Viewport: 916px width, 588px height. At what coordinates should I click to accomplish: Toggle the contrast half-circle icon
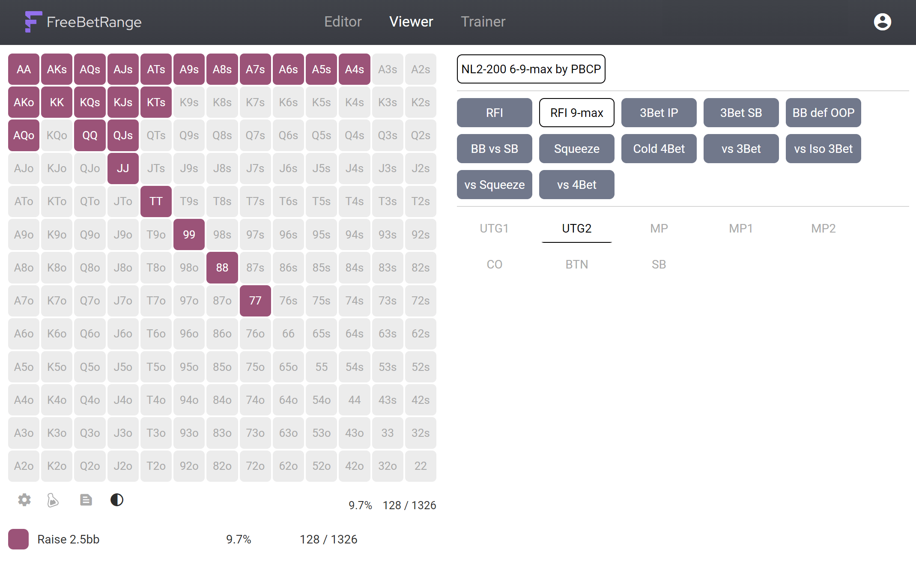pyautogui.click(x=117, y=500)
